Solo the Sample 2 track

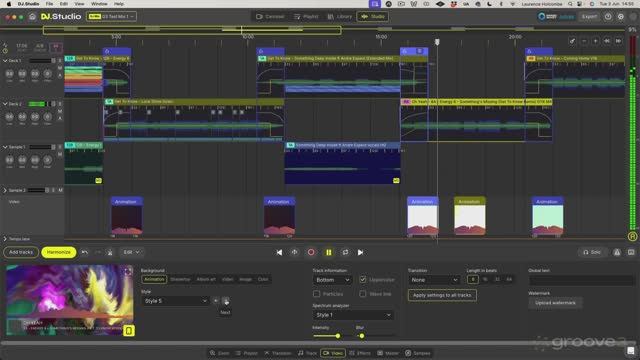[x=53, y=190]
